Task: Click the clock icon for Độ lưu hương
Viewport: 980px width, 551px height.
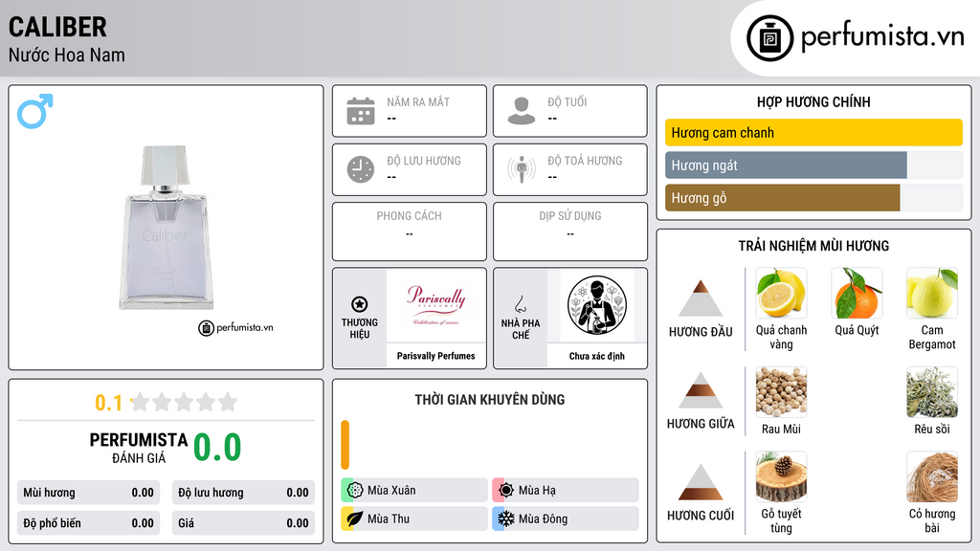Action: coord(361,169)
